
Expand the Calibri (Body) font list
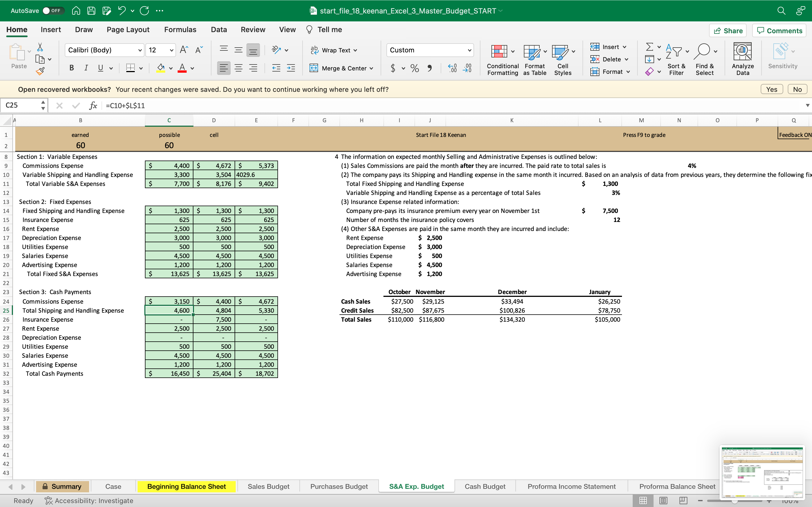[x=140, y=50]
